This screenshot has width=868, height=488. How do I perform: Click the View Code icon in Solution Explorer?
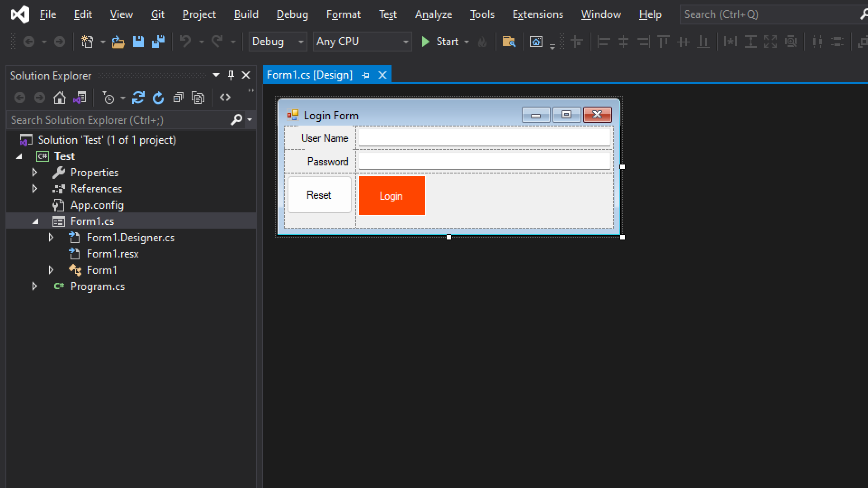[x=224, y=97]
